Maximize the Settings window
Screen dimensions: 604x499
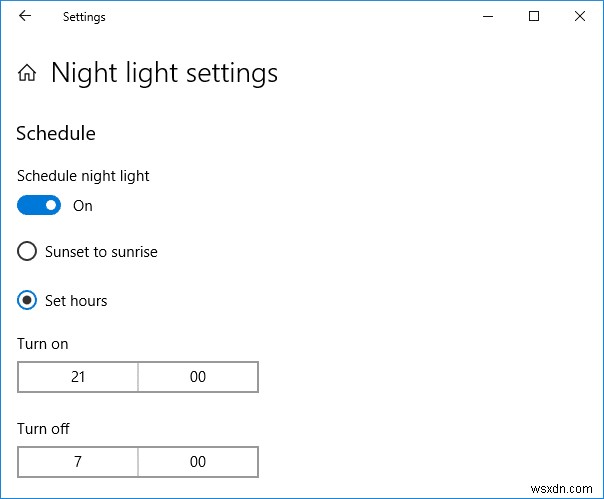coord(534,16)
